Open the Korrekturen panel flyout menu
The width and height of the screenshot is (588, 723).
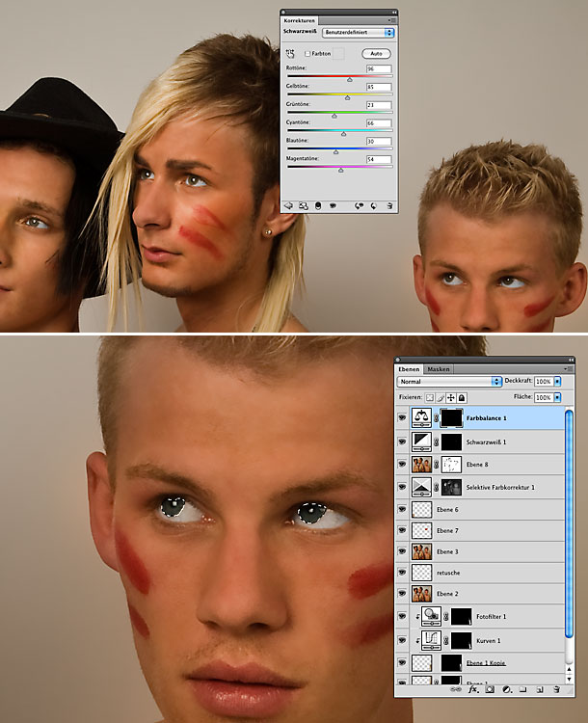click(x=391, y=21)
